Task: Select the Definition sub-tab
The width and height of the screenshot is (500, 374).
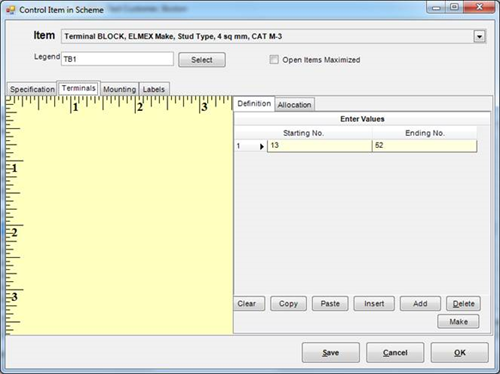Action: [x=254, y=104]
